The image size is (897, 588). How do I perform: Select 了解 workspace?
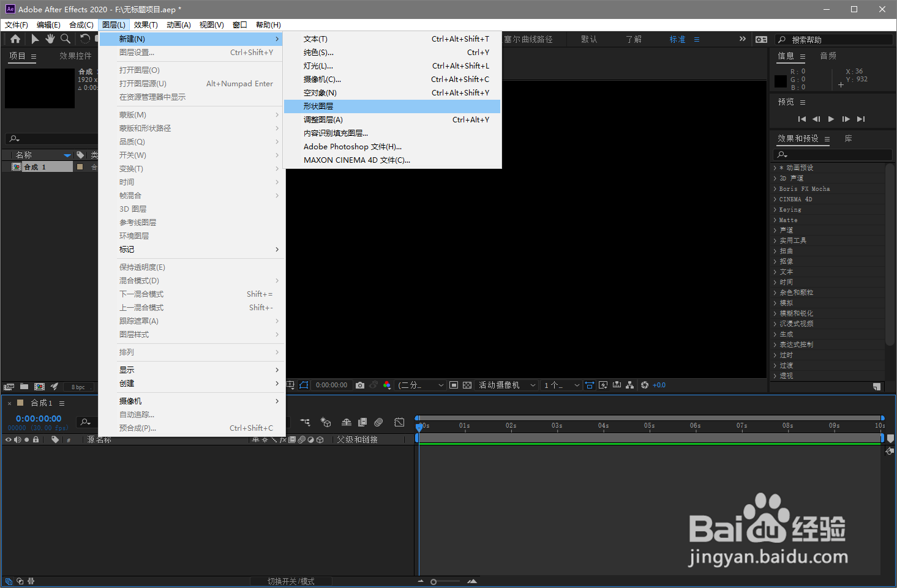click(634, 39)
